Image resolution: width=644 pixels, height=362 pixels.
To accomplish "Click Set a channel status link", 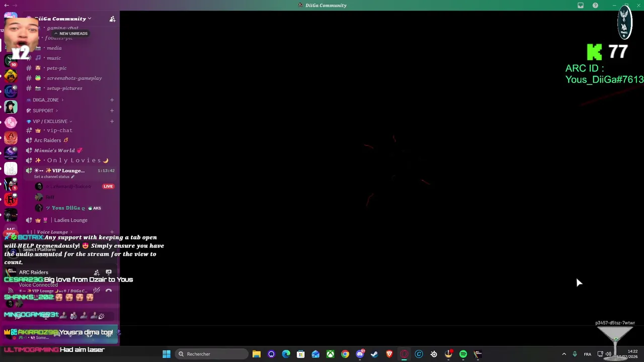I will click(54, 177).
